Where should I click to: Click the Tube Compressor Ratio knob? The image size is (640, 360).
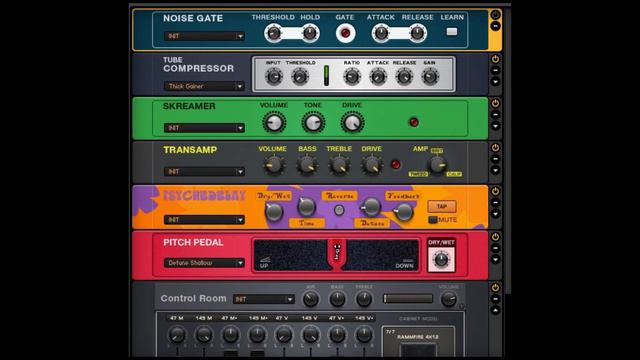(x=352, y=76)
